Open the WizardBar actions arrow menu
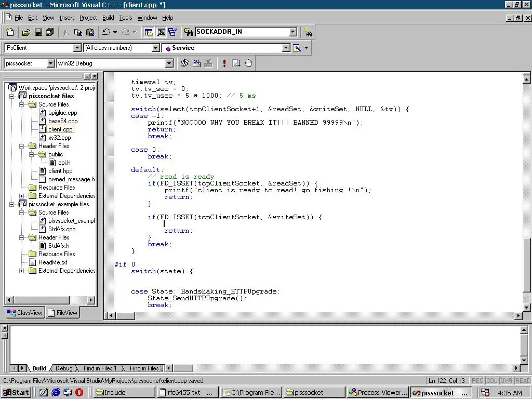 click(307, 48)
